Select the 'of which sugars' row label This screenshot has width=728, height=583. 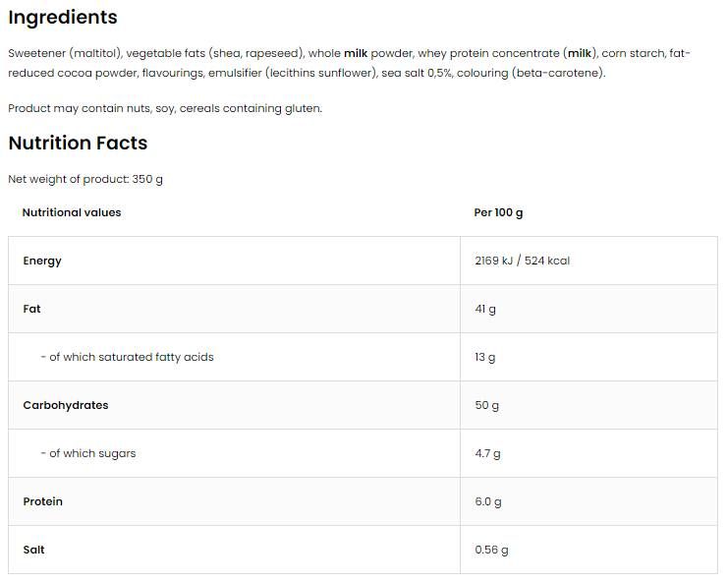tap(87, 453)
